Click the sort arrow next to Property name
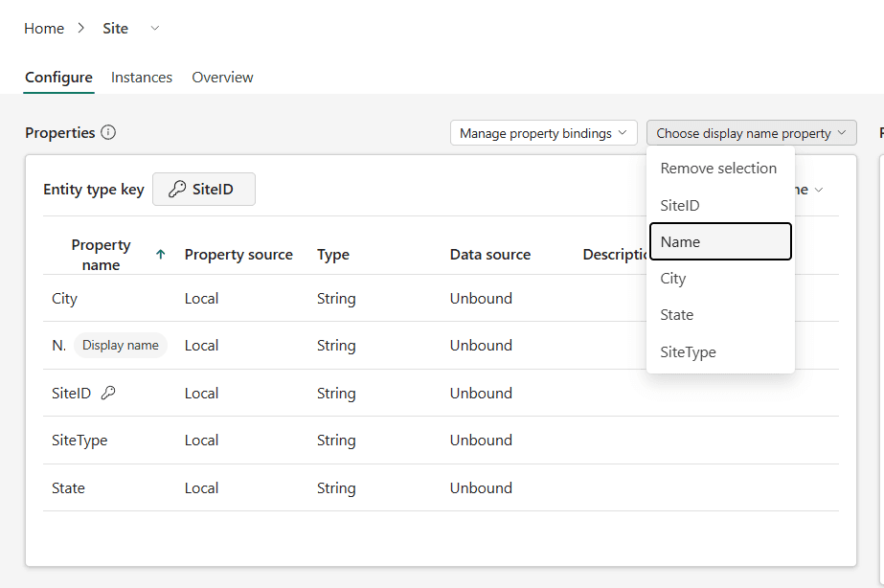Screen dimensions: 884x588 [161, 255]
